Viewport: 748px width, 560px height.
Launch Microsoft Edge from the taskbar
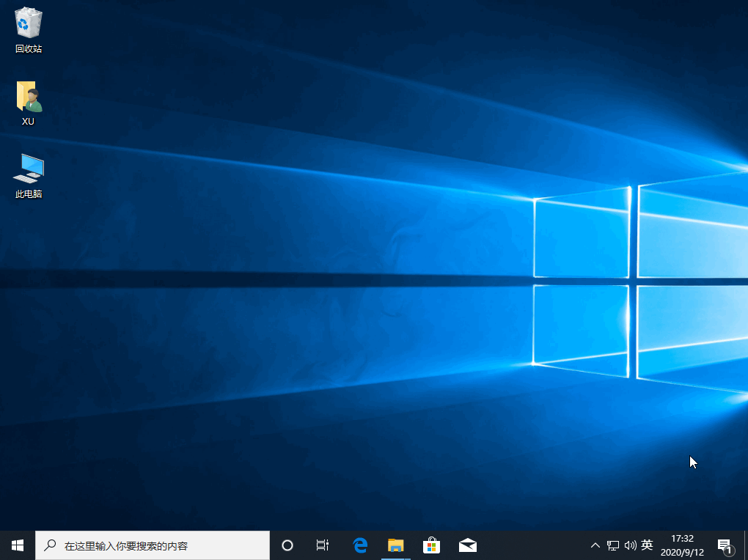[360, 545]
